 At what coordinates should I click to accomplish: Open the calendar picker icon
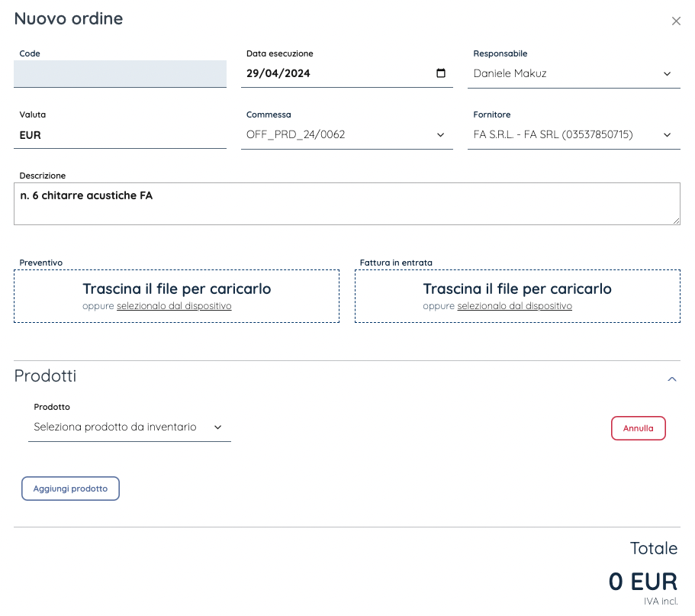[x=441, y=74]
